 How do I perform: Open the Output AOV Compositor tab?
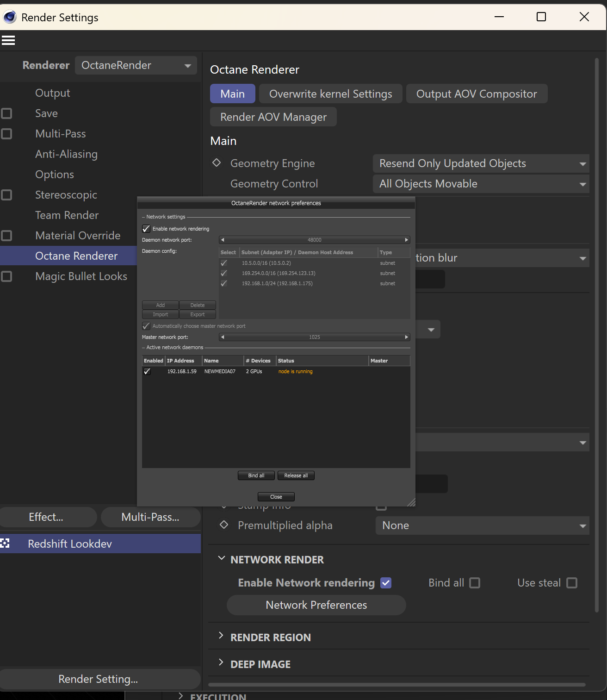point(477,94)
